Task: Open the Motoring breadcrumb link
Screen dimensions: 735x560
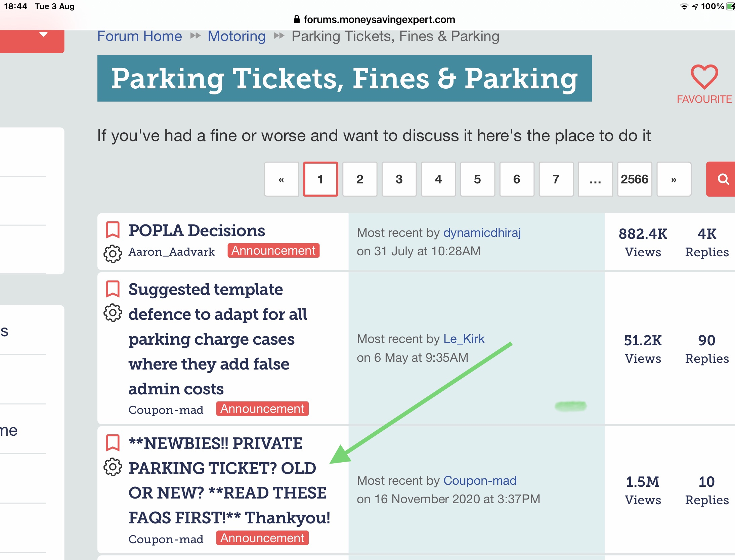Action: click(236, 36)
